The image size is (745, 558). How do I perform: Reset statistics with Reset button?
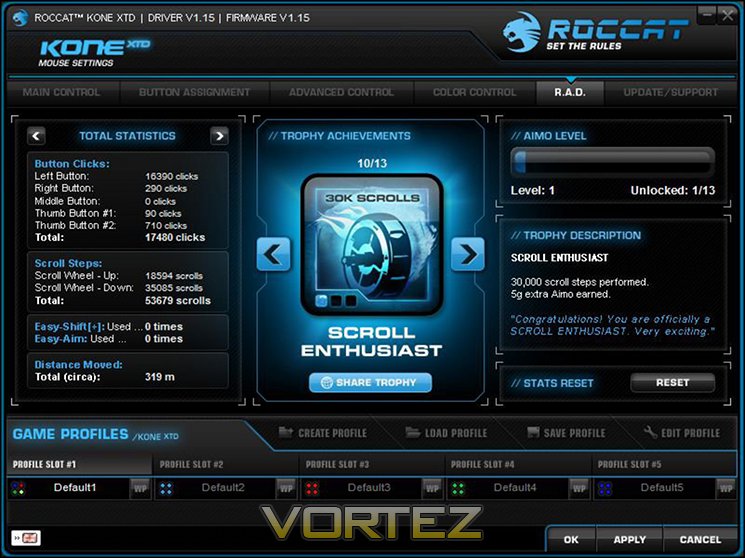click(x=672, y=383)
